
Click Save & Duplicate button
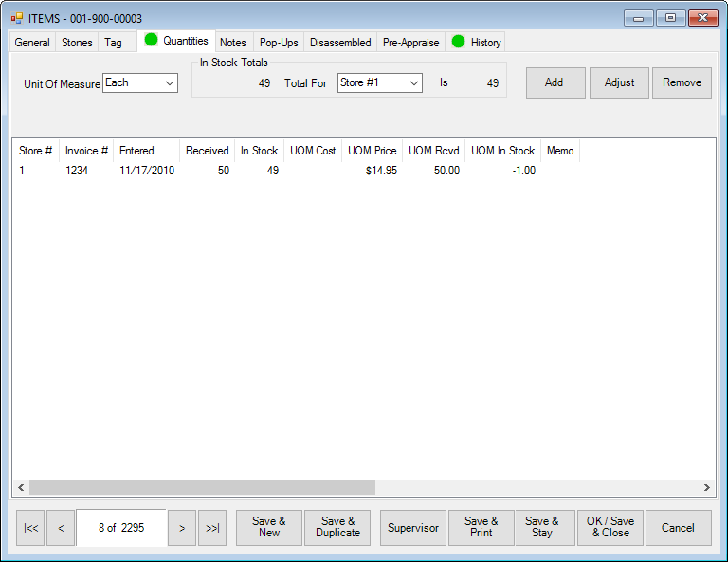click(337, 528)
